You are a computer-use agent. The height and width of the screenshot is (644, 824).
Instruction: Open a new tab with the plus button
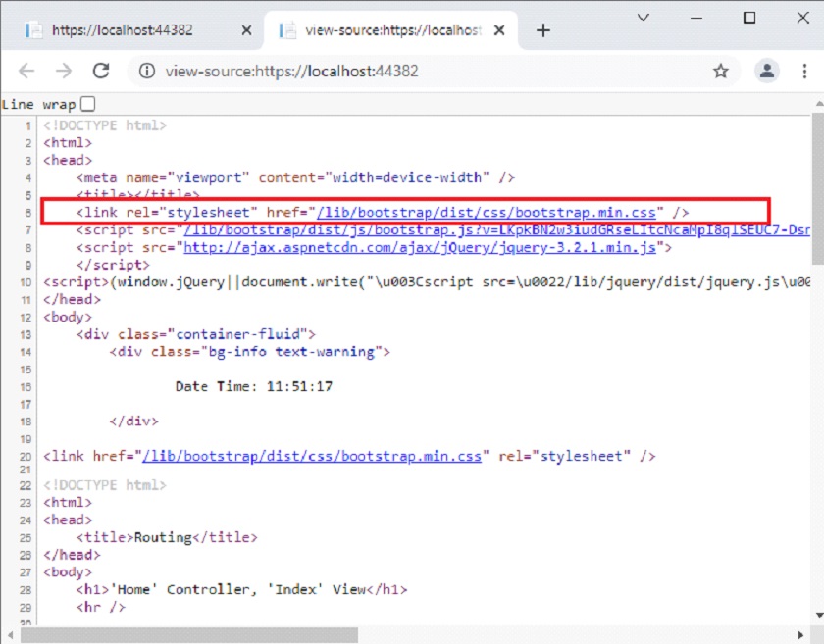pyautogui.click(x=542, y=30)
